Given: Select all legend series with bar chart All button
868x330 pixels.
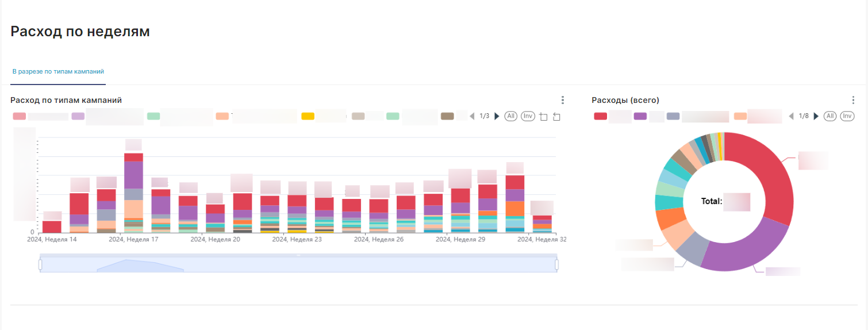Looking at the screenshot, I should (510, 116).
